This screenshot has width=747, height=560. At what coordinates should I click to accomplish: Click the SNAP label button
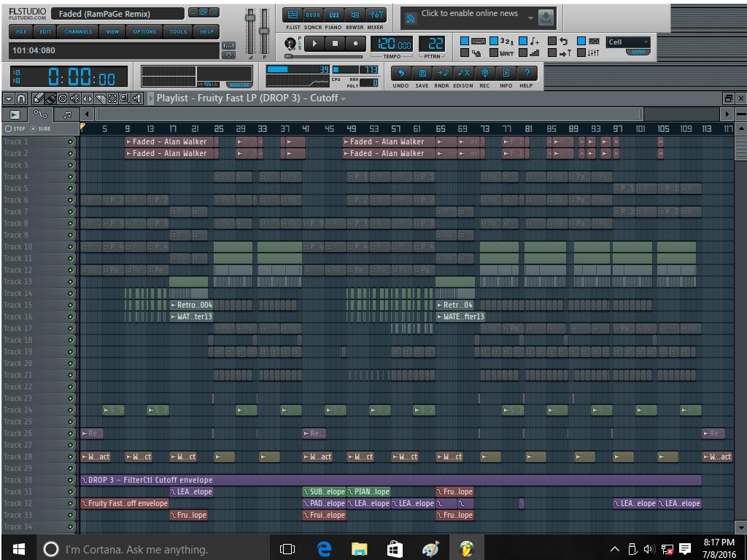(x=638, y=52)
